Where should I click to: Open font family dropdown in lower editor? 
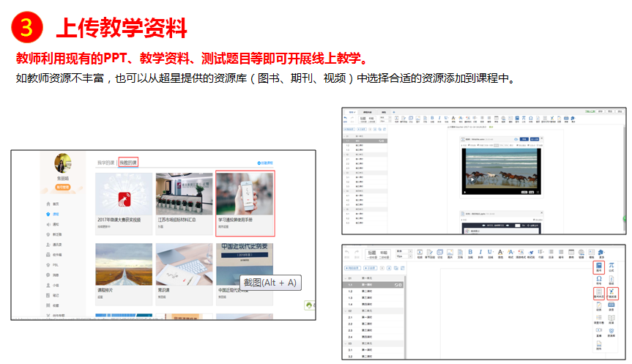tap(404, 251)
